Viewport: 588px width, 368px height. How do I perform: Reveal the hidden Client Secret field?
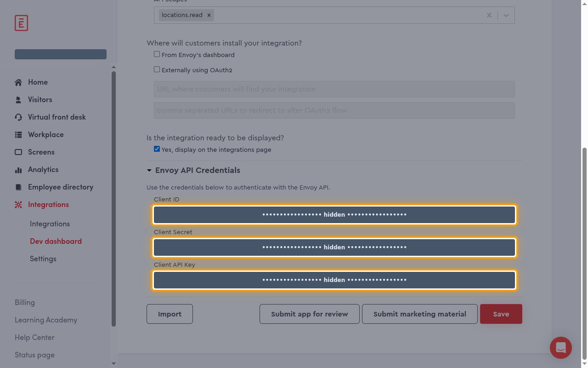tap(334, 247)
